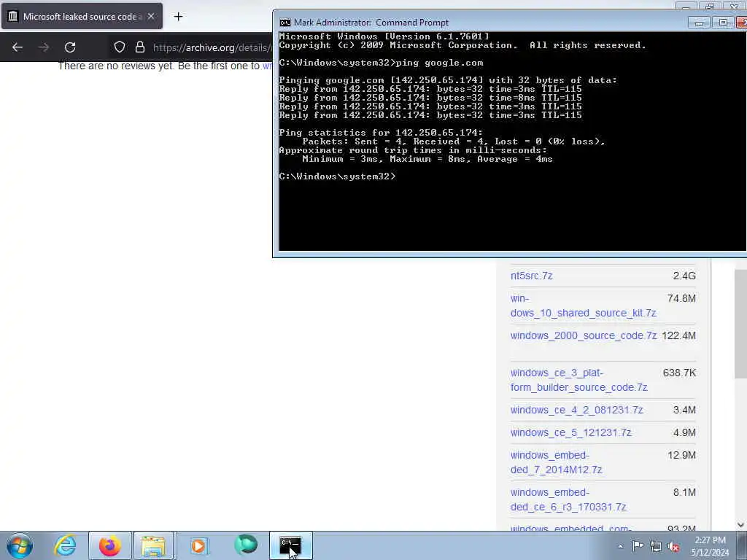Maximize the Command Prompt window
This screenshot has height=560, width=747.
723,23
